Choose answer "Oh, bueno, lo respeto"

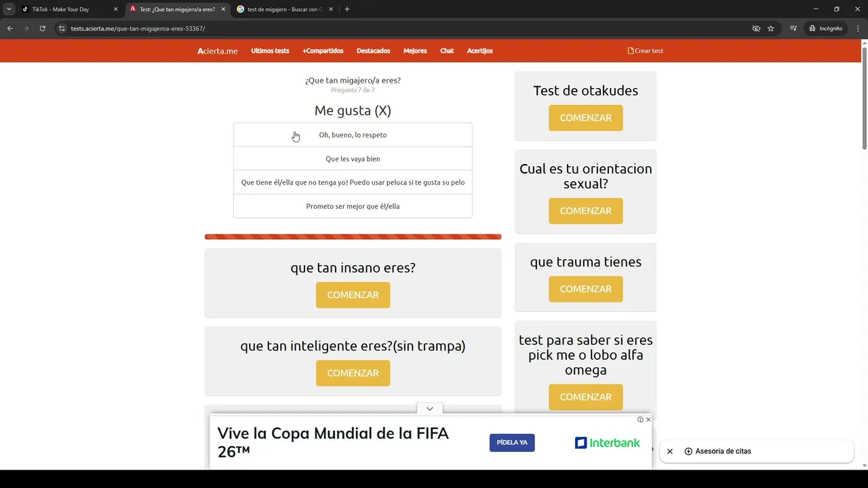(353, 135)
